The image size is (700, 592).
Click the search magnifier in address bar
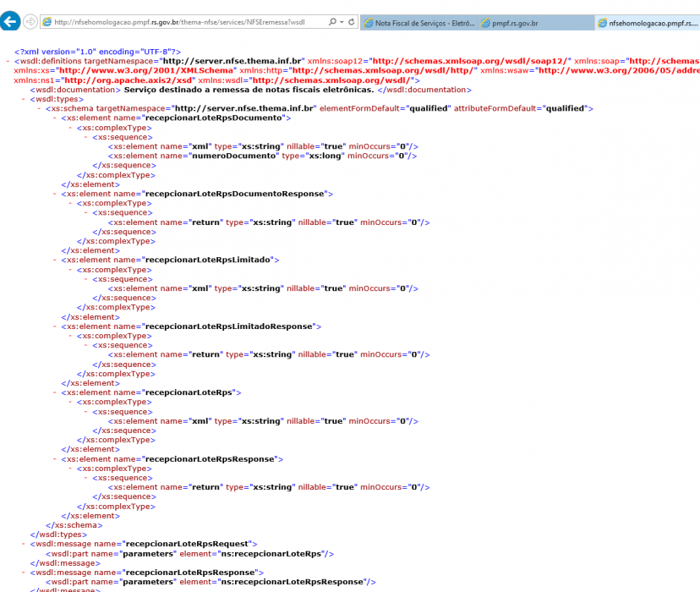tap(332, 21)
